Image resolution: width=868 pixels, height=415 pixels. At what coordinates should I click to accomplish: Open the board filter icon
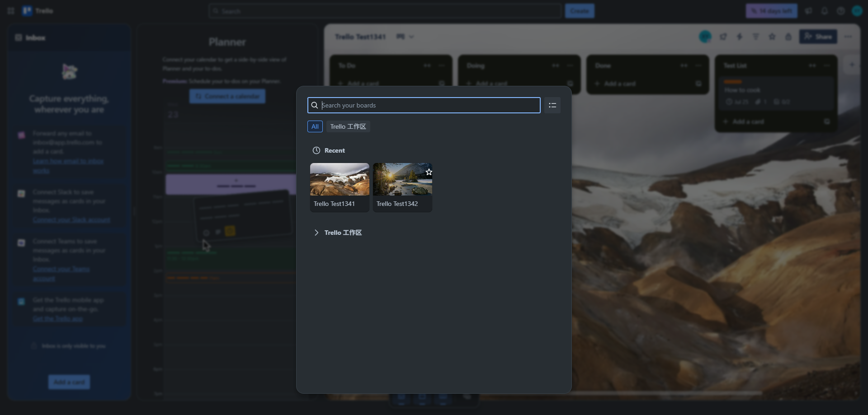[756, 37]
